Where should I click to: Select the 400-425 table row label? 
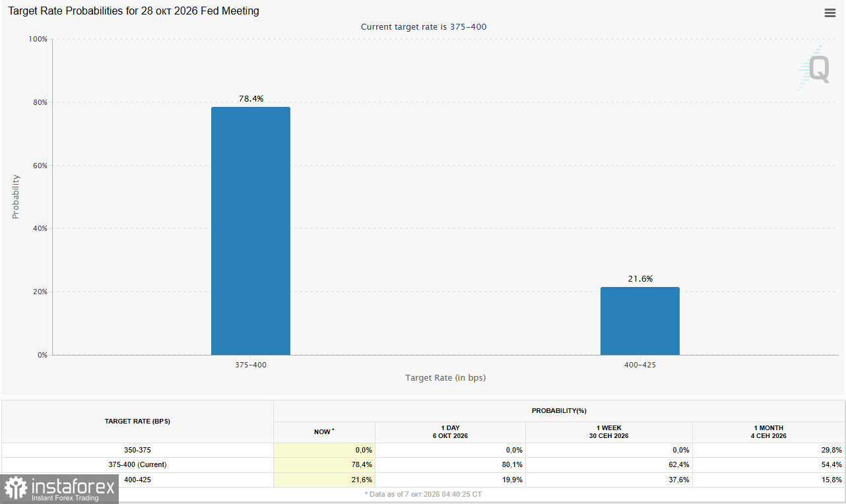coord(137,480)
